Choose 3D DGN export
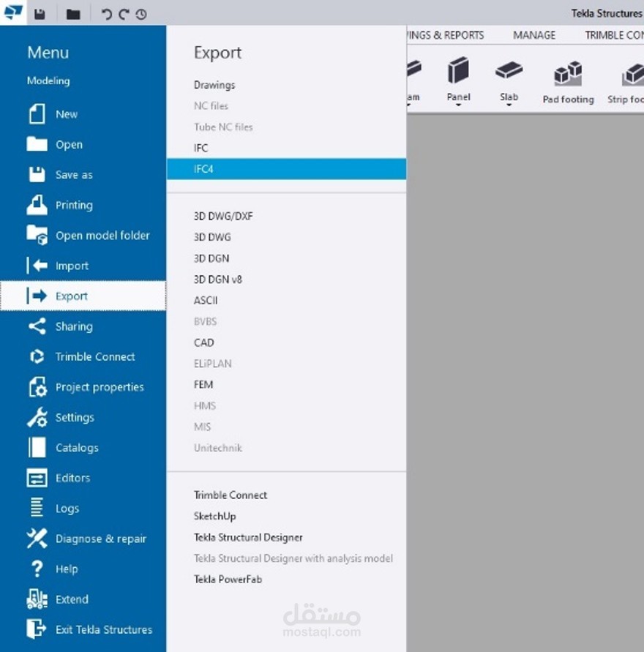 (x=211, y=258)
